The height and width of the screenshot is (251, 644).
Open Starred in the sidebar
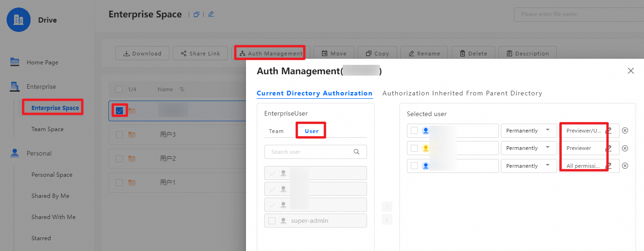pyautogui.click(x=41, y=238)
